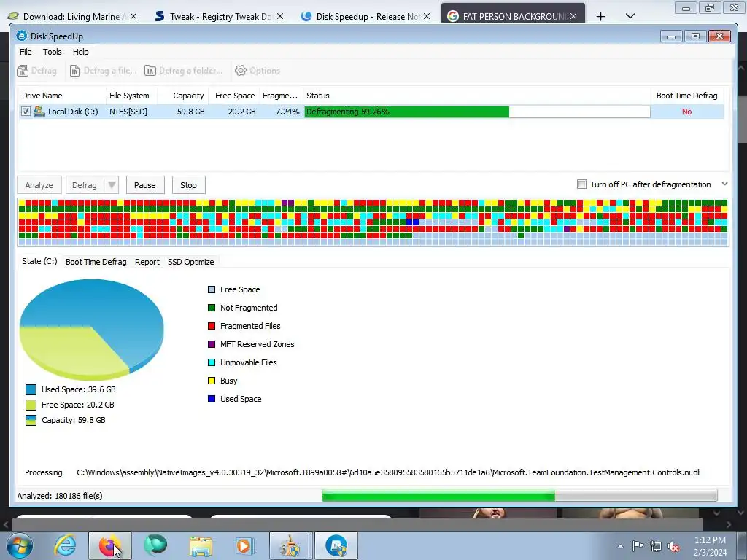Click the Boot Time Defrag column header
Screen dimensions: 747x560
tap(687, 96)
